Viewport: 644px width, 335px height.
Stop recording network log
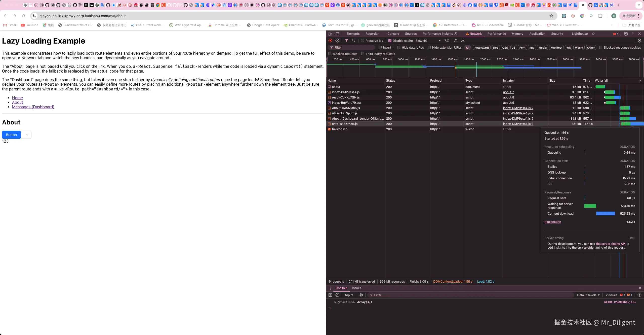point(330,41)
